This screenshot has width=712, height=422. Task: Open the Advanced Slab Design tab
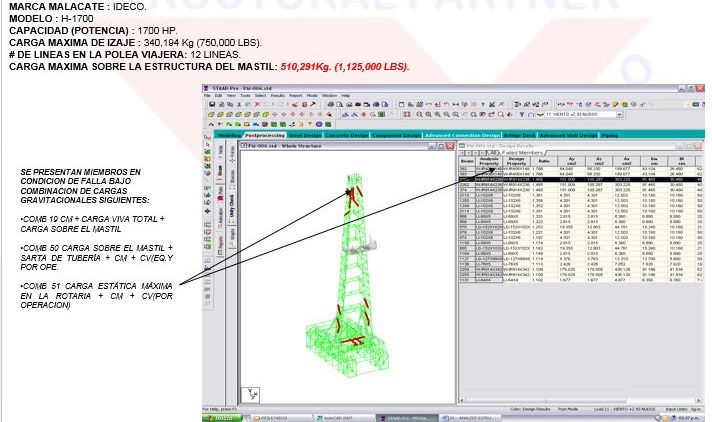click(568, 135)
